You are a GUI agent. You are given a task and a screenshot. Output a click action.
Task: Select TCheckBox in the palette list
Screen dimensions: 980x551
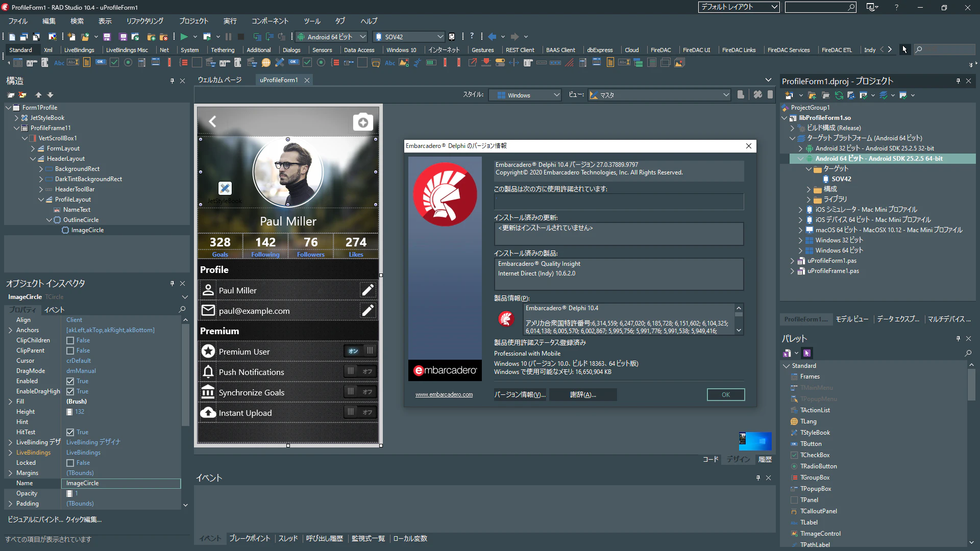coord(815,455)
